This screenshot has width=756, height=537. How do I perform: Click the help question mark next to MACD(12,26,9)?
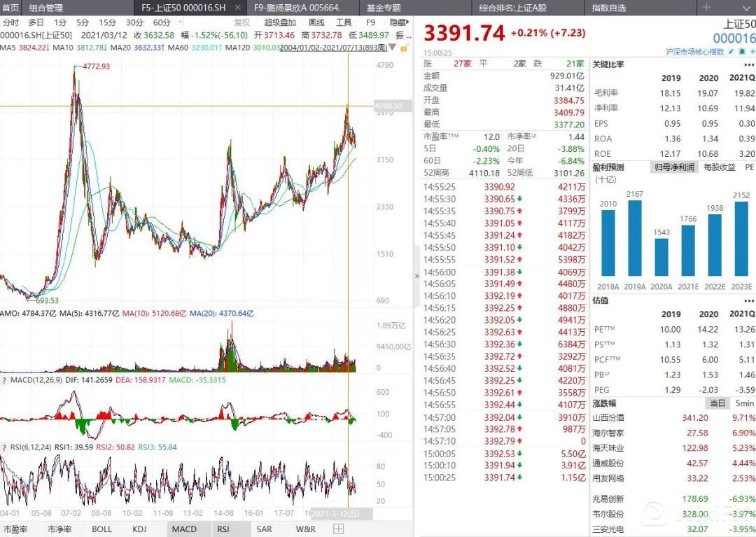coord(4,380)
